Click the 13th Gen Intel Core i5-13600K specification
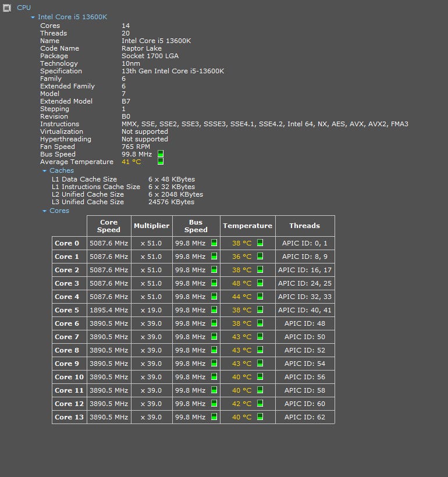The height and width of the screenshot is (477, 448). [173, 71]
